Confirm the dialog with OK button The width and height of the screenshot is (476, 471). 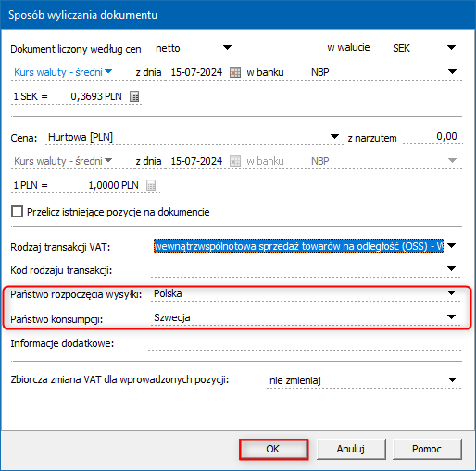point(273,449)
